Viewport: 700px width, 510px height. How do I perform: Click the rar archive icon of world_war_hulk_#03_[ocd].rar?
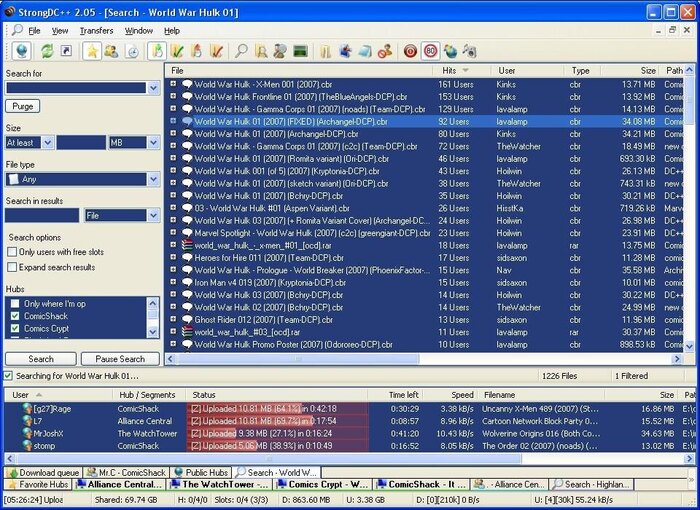pos(187,332)
